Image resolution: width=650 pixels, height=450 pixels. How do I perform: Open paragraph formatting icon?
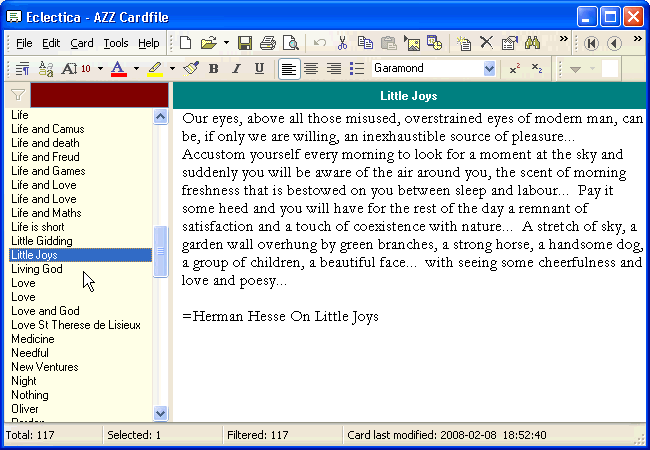point(22,69)
